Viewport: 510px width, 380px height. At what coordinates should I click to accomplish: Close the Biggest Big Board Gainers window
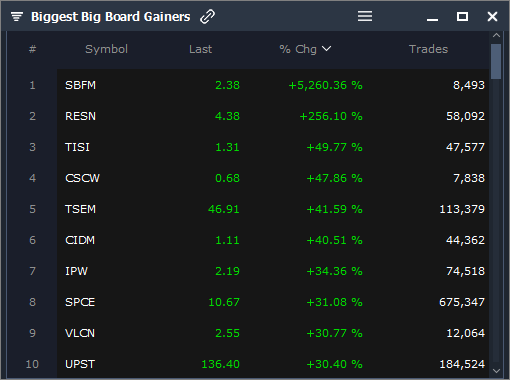pyautogui.click(x=492, y=16)
